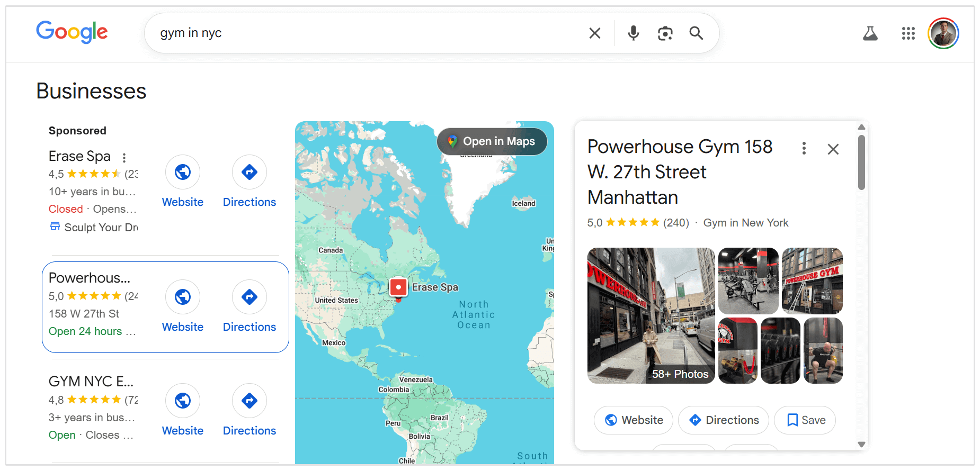Viewport: 980px width, 471px height.
Task: View the 58+ Photos storefront thumbnail
Action: 651,315
